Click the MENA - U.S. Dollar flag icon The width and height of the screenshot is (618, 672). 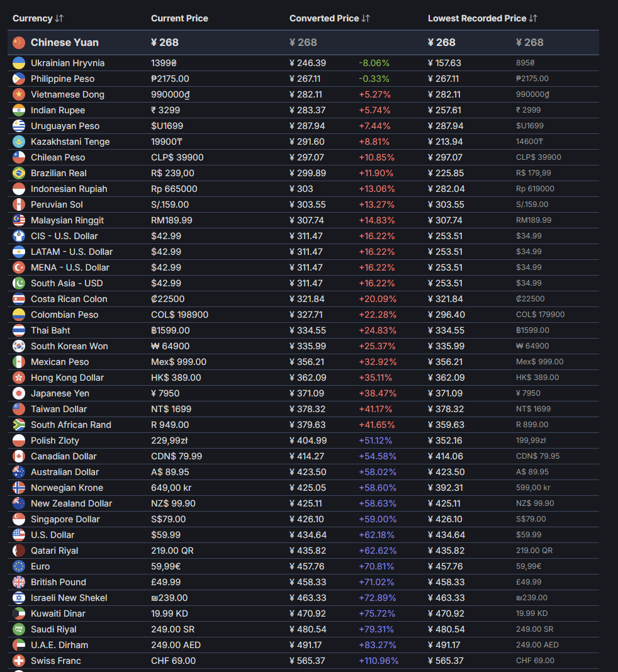[19, 267]
